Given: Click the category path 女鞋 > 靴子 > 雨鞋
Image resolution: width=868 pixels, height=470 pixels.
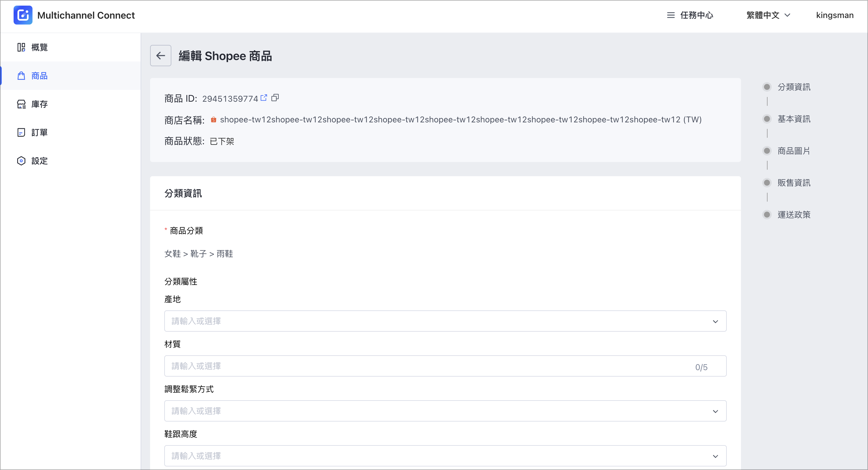Looking at the screenshot, I should pyautogui.click(x=199, y=254).
